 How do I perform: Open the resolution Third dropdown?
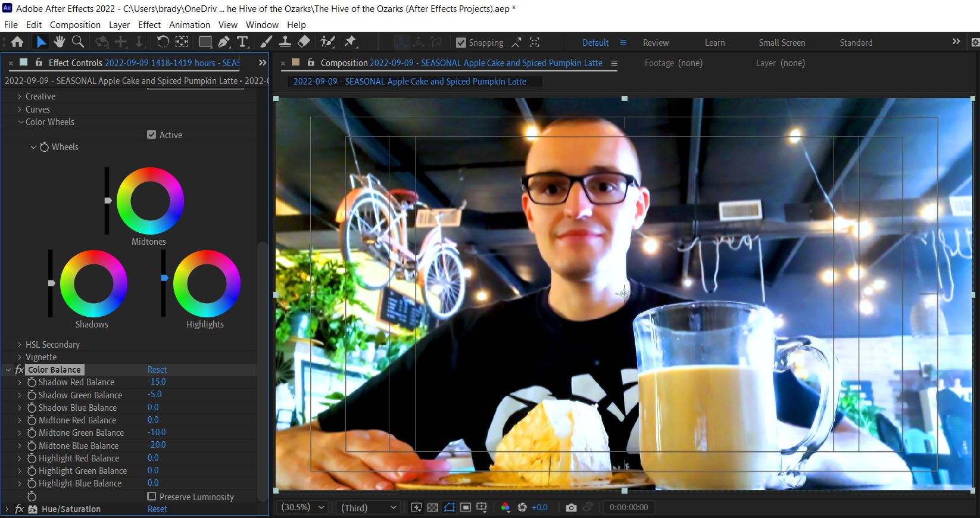(368, 507)
